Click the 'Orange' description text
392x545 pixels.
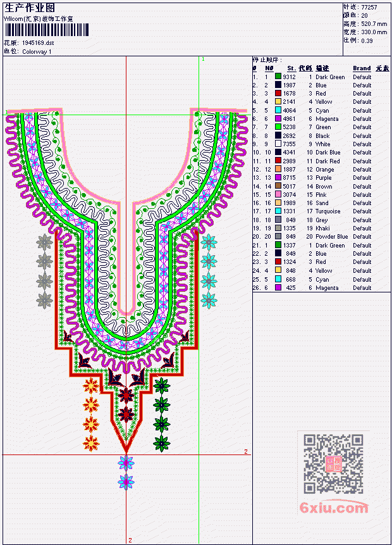click(x=324, y=170)
